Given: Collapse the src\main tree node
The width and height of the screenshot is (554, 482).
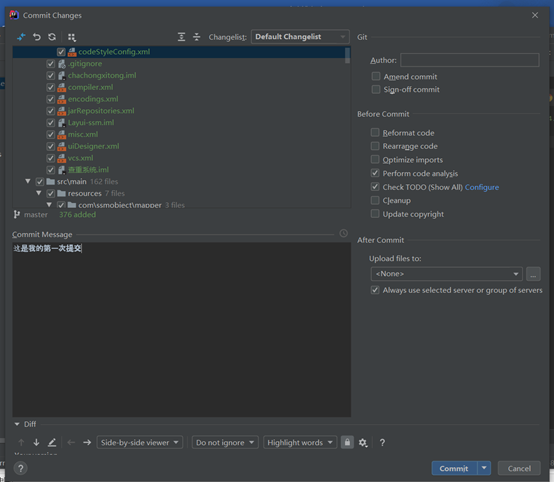Looking at the screenshot, I should tap(28, 181).
